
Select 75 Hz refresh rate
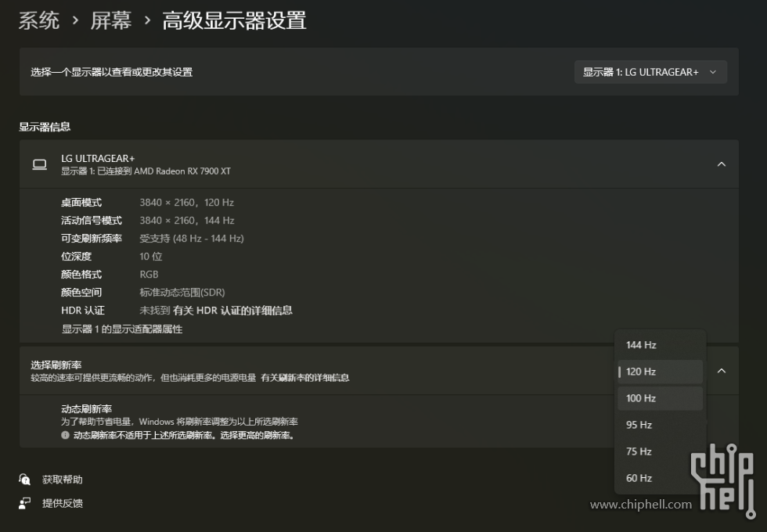[660, 452]
